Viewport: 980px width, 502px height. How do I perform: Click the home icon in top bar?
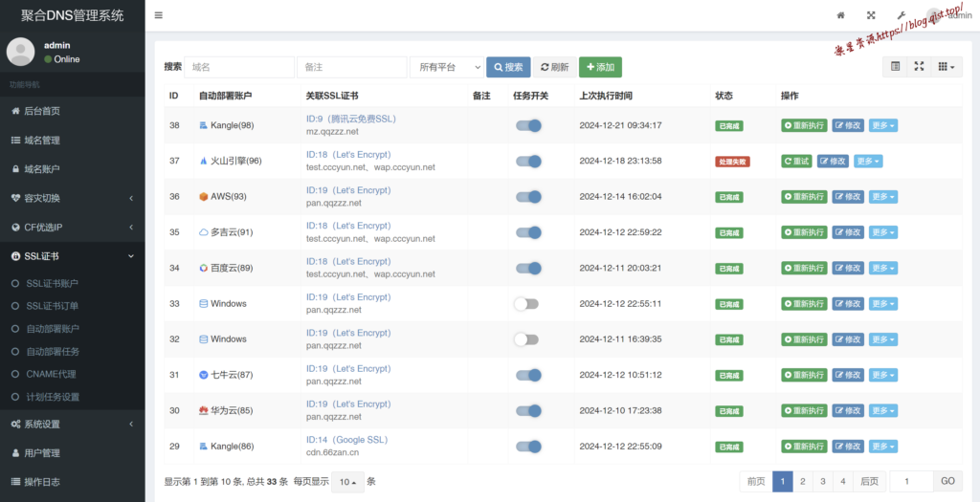point(841,15)
